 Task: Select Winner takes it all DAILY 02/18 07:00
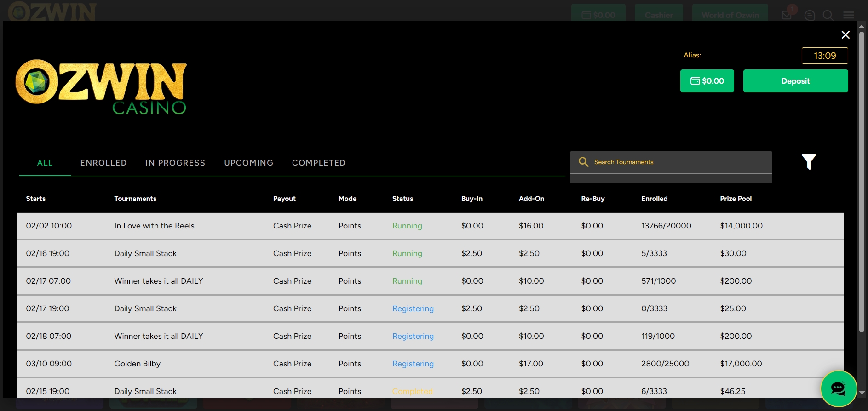point(430,336)
